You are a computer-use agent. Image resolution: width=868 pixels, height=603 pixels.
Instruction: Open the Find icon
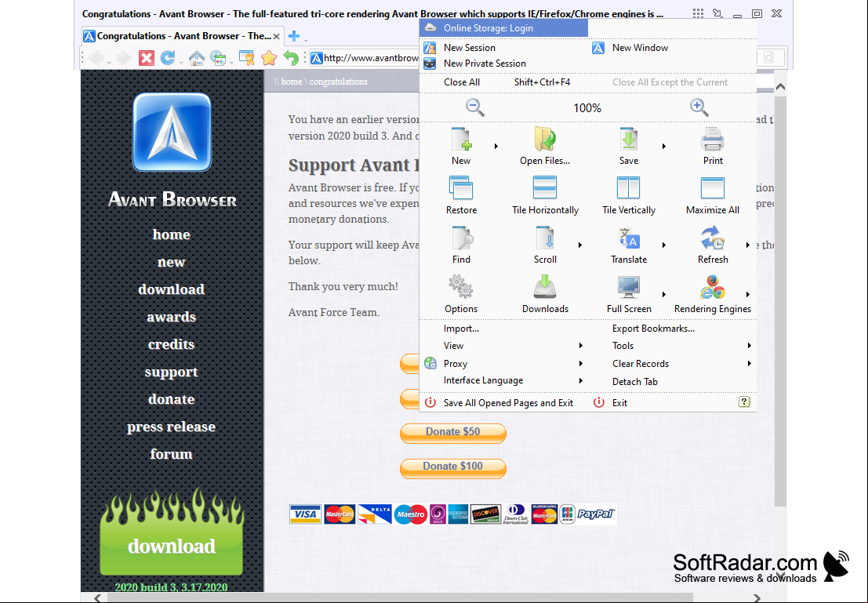coord(462,238)
